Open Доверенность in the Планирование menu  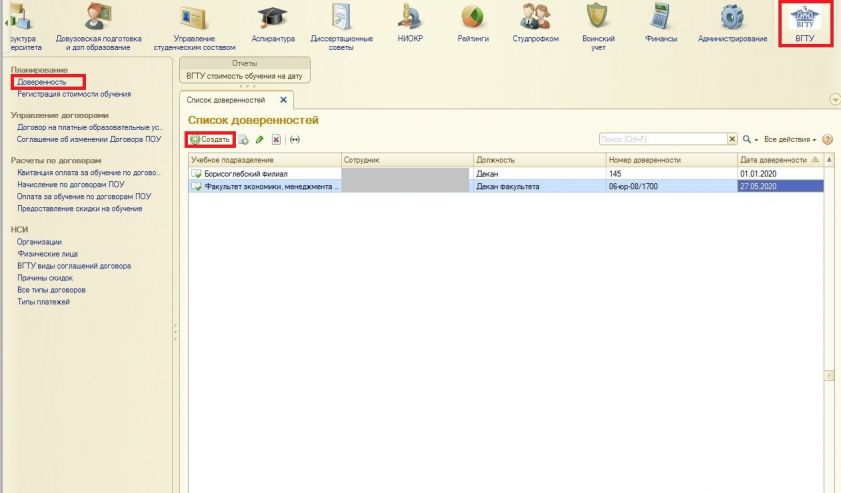(x=41, y=82)
